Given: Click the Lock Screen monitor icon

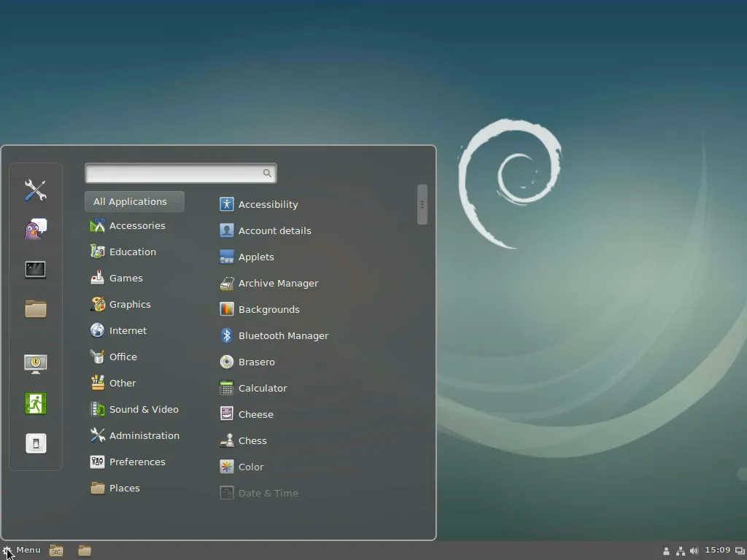Looking at the screenshot, I should 36,365.
